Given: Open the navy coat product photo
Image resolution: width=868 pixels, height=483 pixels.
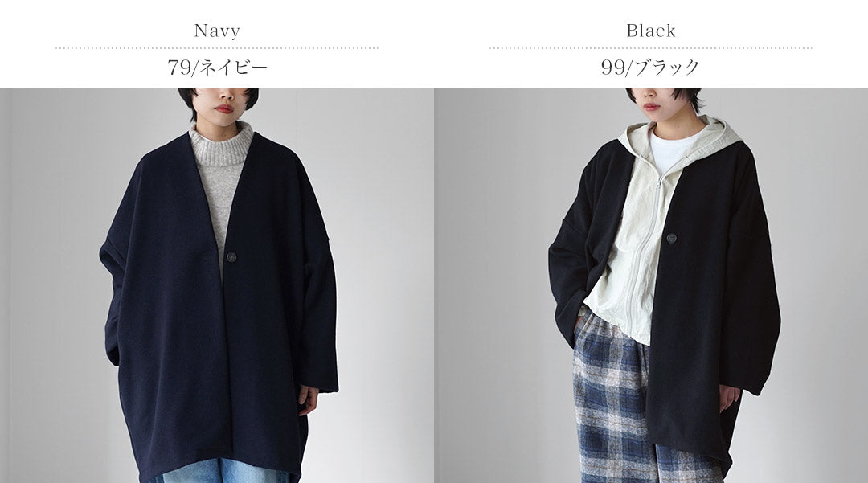Looking at the screenshot, I should (217, 285).
